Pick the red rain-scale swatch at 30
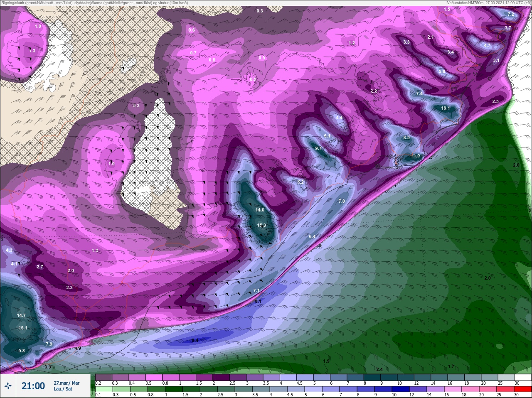The image size is (532, 398). [x=523, y=389]
